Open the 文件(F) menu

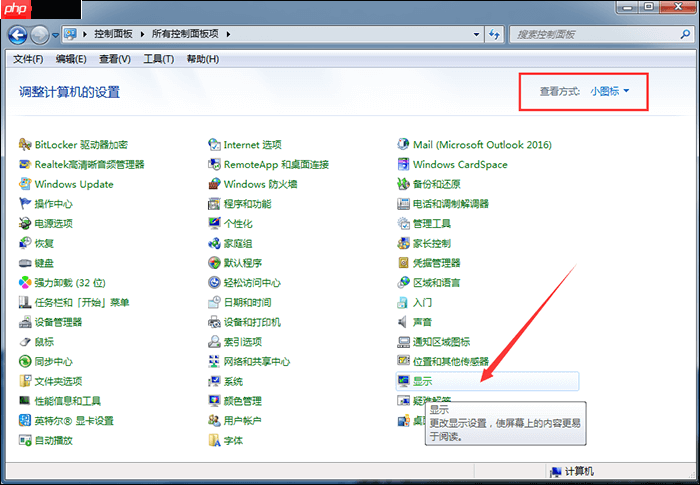28,59
